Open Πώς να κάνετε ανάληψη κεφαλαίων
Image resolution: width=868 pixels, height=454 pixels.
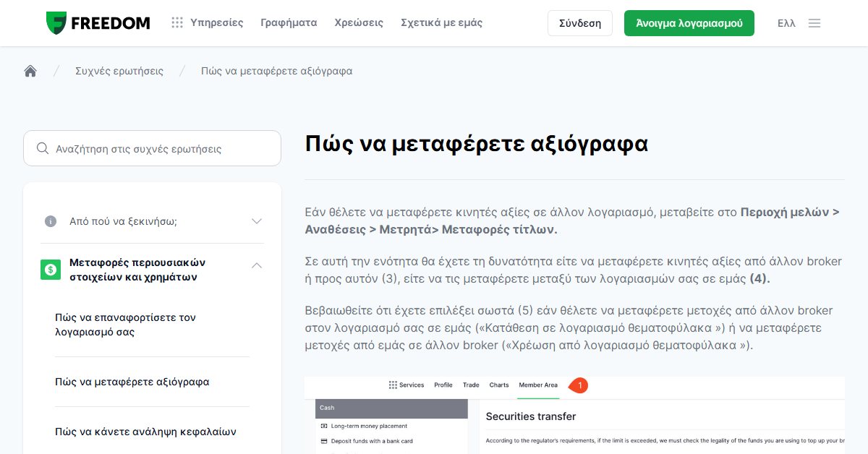pos(145,432)
